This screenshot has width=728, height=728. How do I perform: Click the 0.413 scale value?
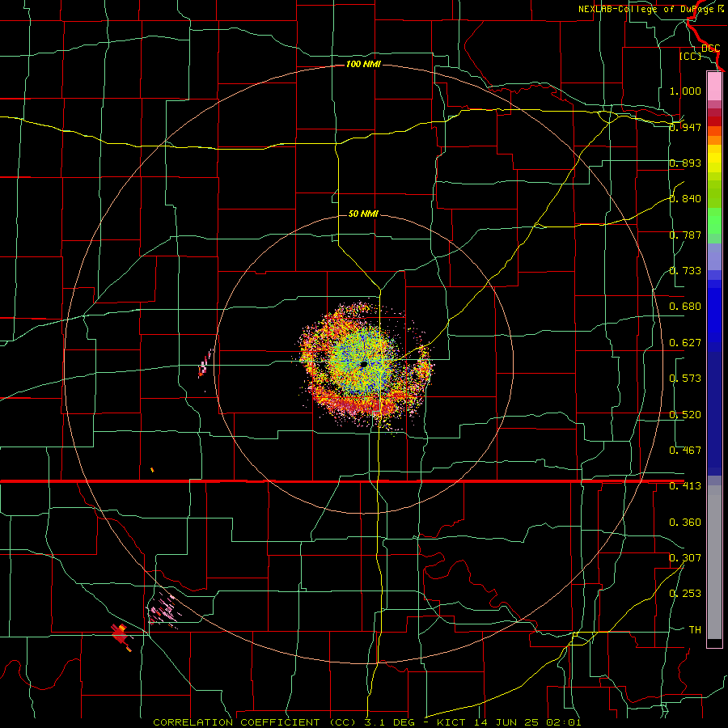click(x=685, y=486)
